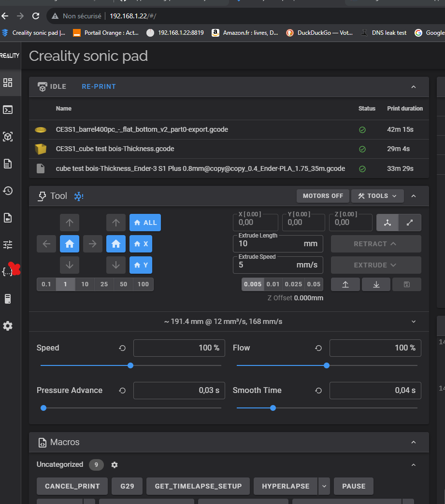Click the X position input field
Screen dimensions: 445x504
pos(256,223)
